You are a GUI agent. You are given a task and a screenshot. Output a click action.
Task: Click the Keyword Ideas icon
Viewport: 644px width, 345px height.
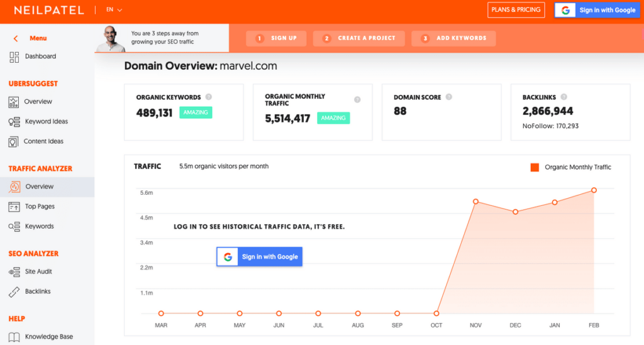(x=14, y=122)
